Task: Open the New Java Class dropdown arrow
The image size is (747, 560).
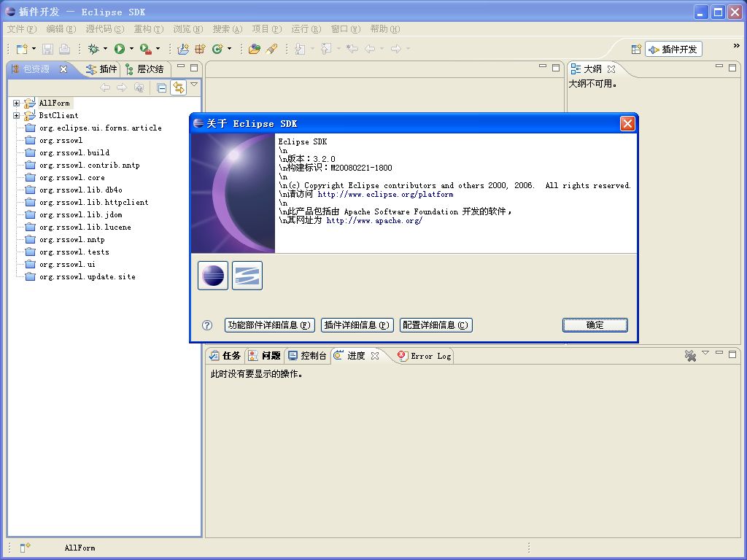Action: pyautogui.click(x=229, y=49)
